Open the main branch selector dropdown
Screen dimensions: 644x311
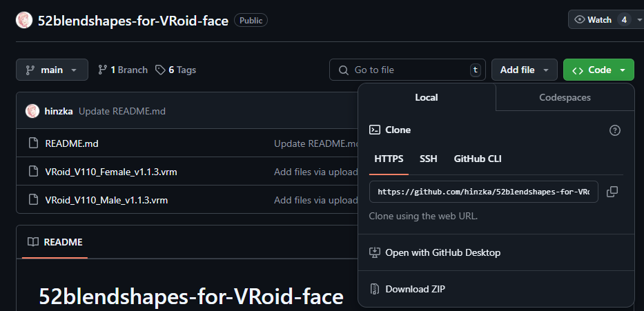coord(52,70)
